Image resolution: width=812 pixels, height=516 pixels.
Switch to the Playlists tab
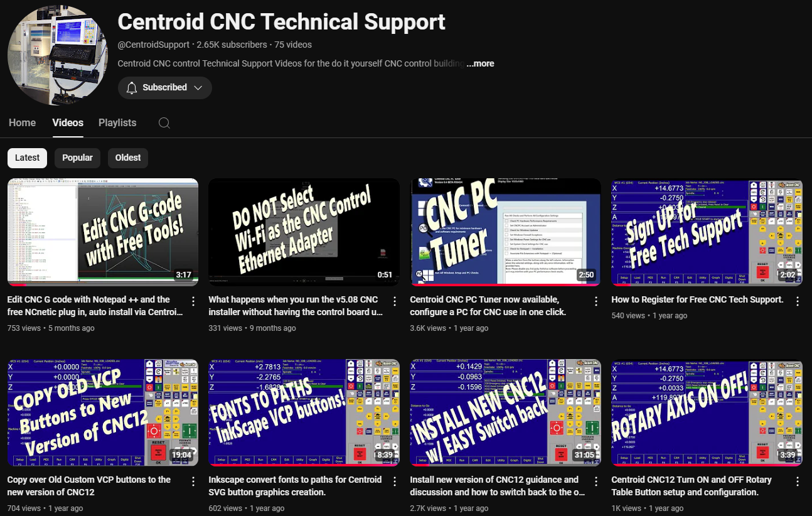tap(117, 122)
